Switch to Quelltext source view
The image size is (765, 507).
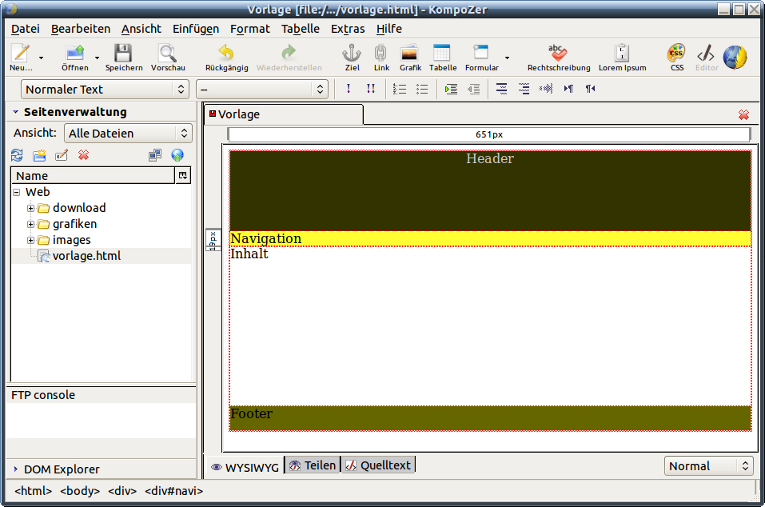(378, 466)
